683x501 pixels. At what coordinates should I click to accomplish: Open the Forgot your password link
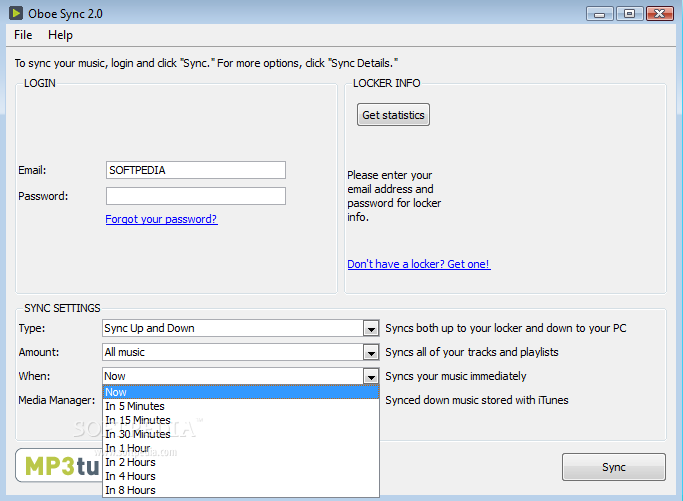click(x=161, y=219)
